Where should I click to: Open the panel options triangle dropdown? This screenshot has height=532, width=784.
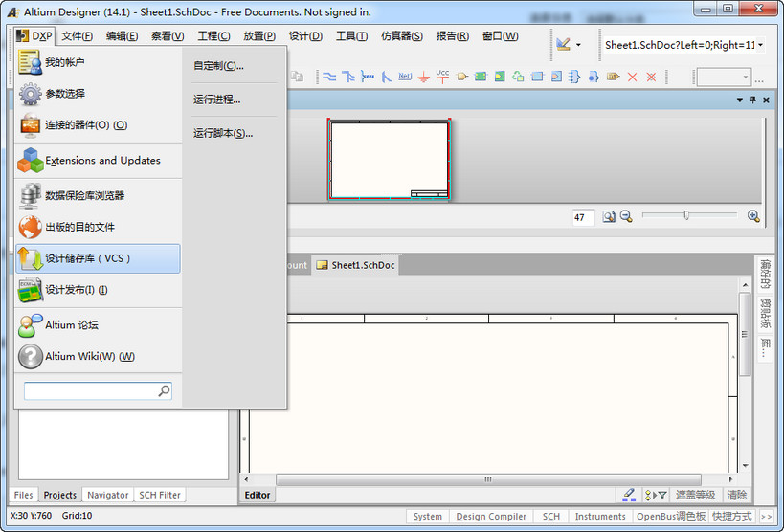(x=740, y=100)
